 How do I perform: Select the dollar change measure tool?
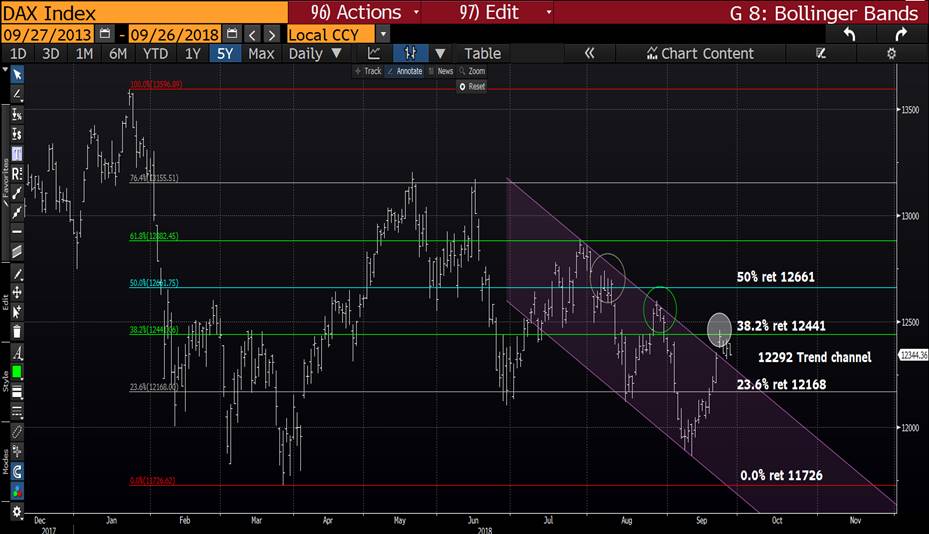pyautogui.click(x=17, y=134)
